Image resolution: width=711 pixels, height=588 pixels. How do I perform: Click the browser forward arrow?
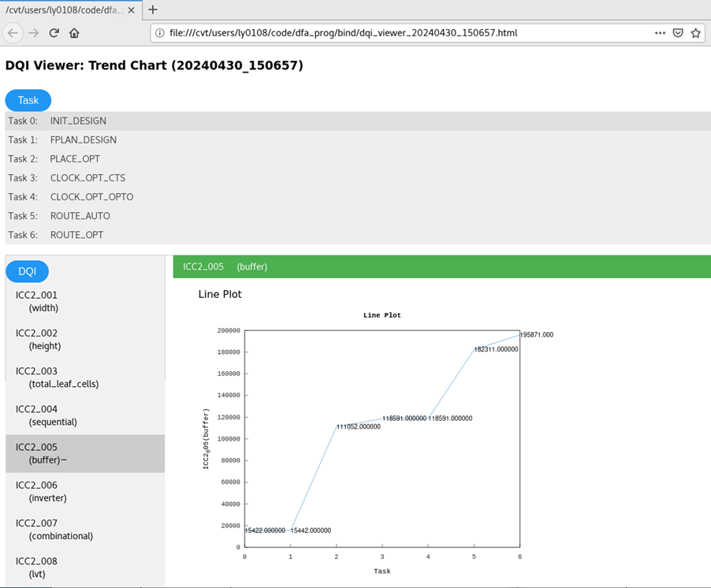coord(33,33)
